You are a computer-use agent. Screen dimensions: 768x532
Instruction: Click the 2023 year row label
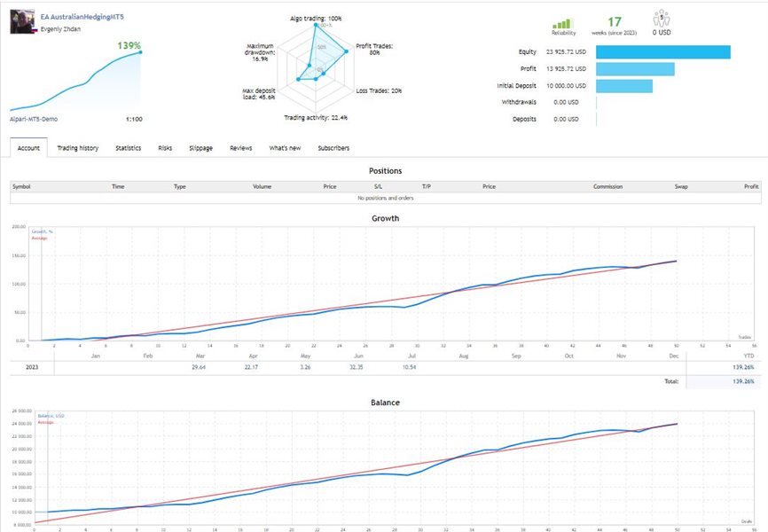32,367
